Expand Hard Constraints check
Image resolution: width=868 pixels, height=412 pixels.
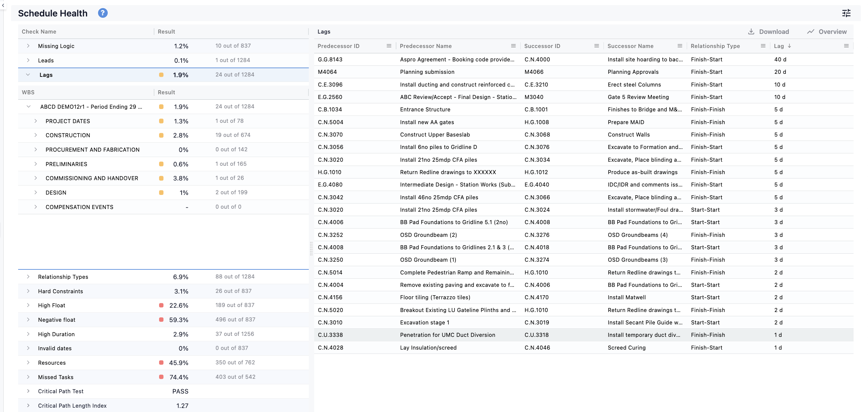pos(28,291)
